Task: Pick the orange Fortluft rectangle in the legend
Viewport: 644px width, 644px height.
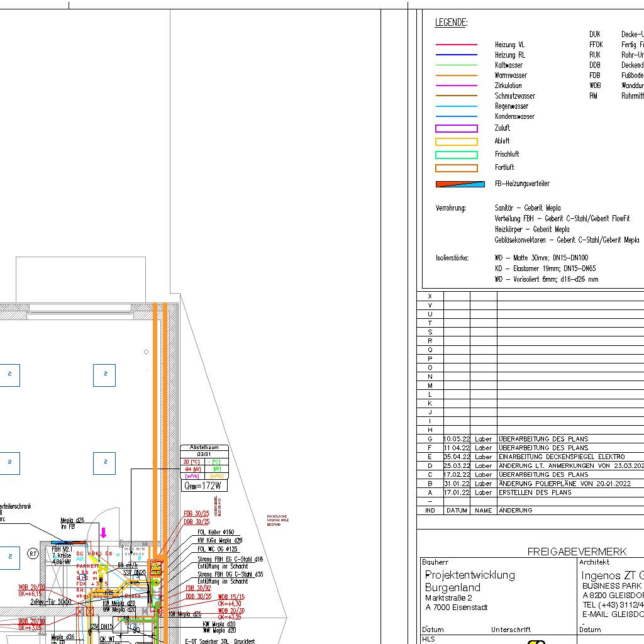Action: pos(457,168)
